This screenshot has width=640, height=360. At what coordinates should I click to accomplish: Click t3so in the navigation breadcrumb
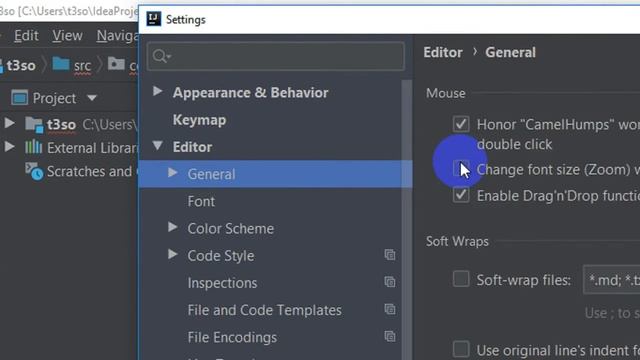pos(21,65)
